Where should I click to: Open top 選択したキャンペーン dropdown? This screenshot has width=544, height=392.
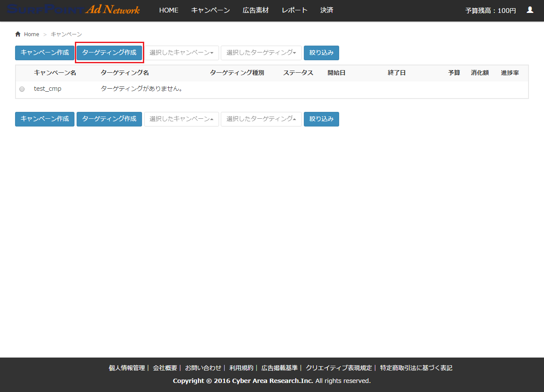(x=181, y=53)
